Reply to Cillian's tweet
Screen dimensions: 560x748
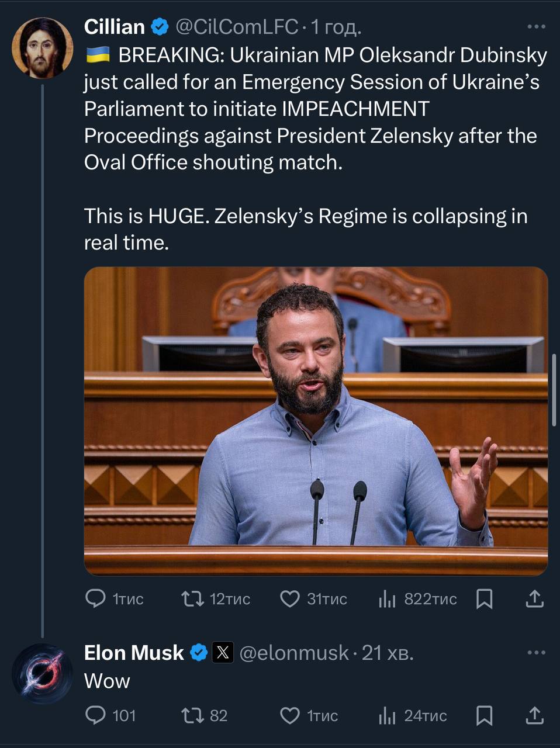(96, 598)
